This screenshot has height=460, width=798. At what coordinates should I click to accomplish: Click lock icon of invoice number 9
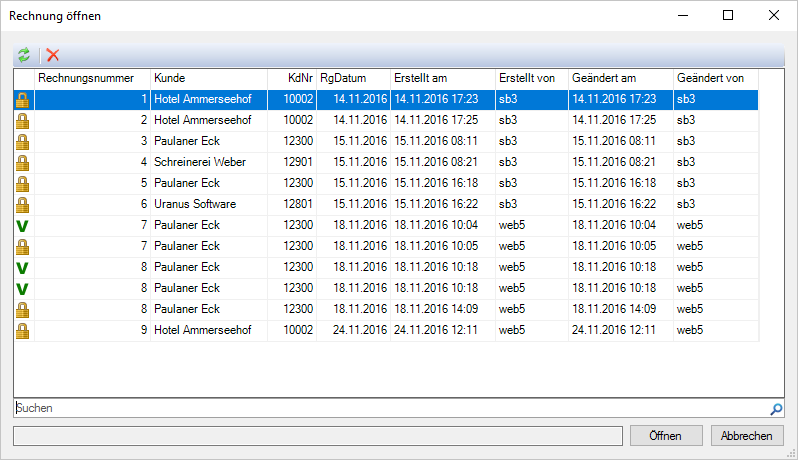point(23,330)
